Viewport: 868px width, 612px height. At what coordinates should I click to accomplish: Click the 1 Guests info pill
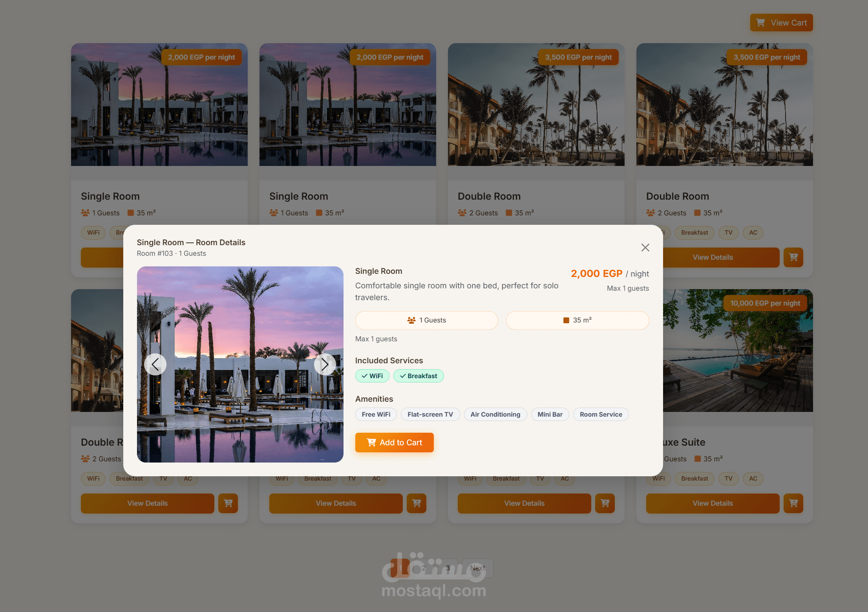tap(426, 320)
